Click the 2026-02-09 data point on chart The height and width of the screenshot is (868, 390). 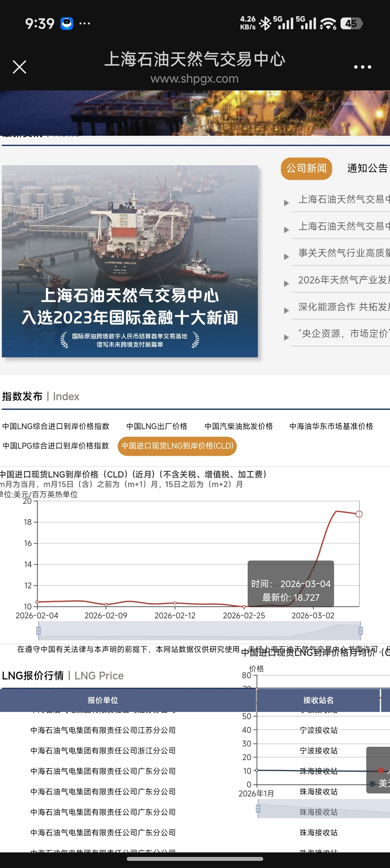[x=106, y=604]
